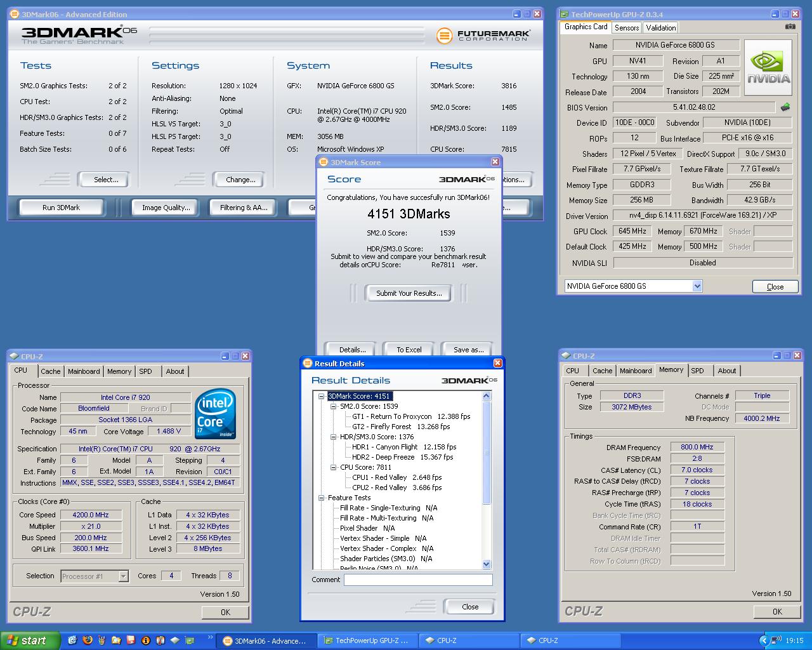
Task: Collapse the HDR/SM3.0 Score: 1376 node
Action: pyautogui.click(x=334, y=437)
